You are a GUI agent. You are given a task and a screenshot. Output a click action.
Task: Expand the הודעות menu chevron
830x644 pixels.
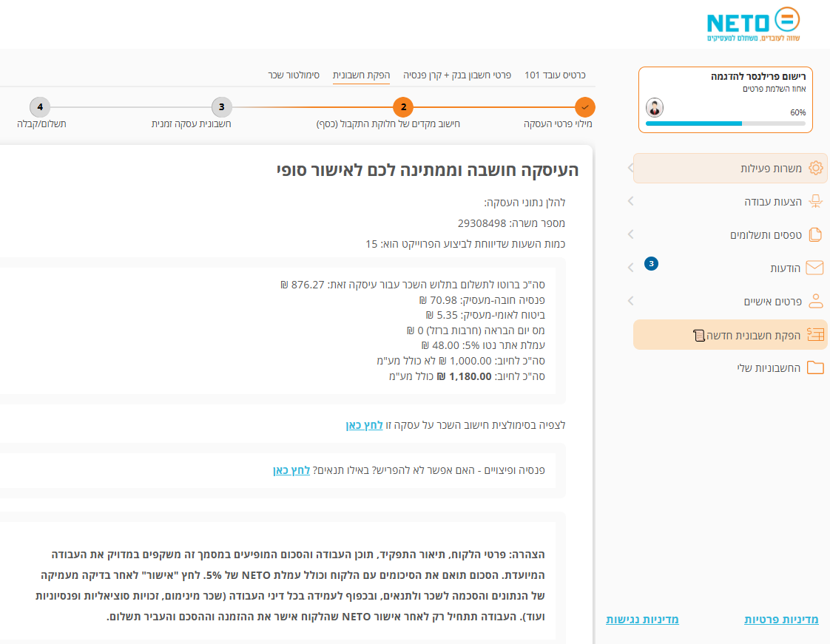click(x=630, y=268)
